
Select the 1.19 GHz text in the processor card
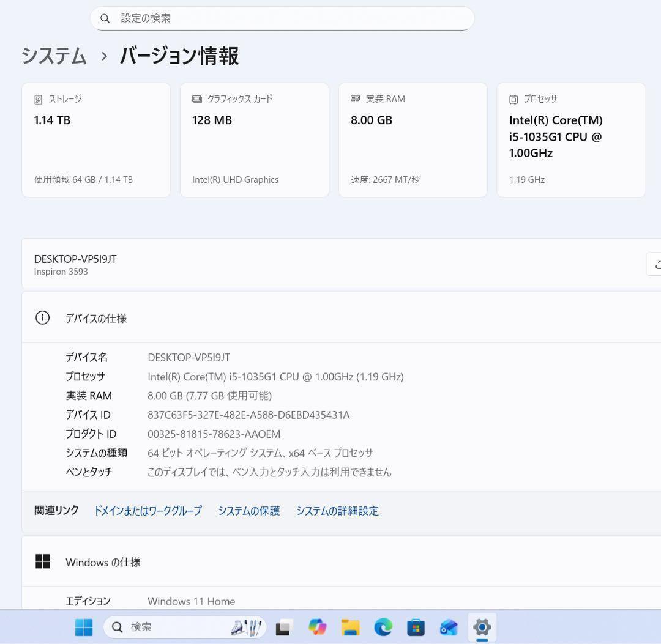527,179
